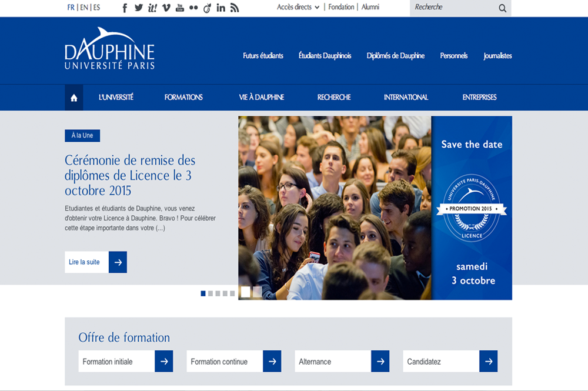Open the Vine social icon
Screen dimensions: 588x391
tap(166, 8)
